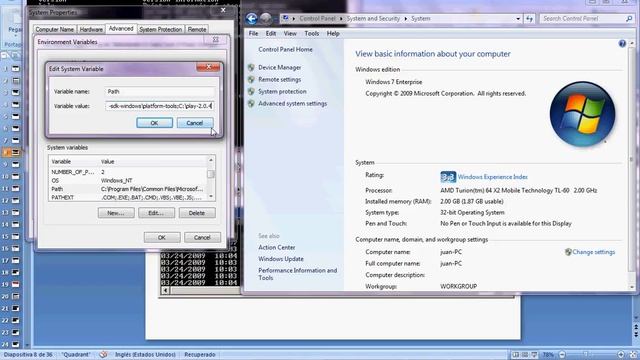Switch to the Hardware tab

click(x=91, y=29)
